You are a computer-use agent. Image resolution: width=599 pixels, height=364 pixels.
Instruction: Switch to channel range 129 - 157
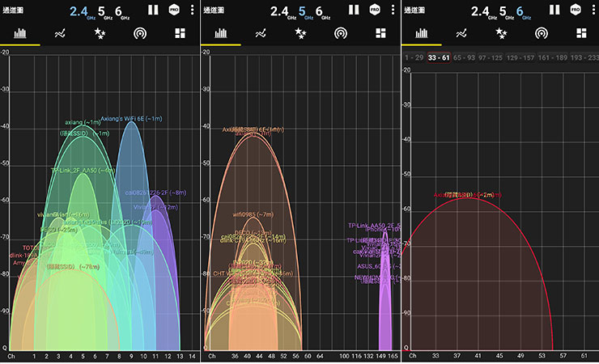[x=520, y=57]
